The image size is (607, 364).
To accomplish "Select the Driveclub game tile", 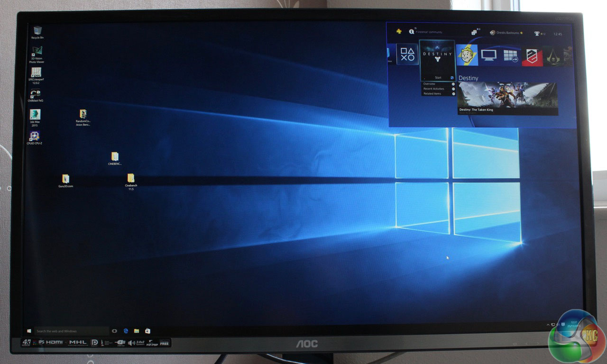I will (x=532, y=56).
